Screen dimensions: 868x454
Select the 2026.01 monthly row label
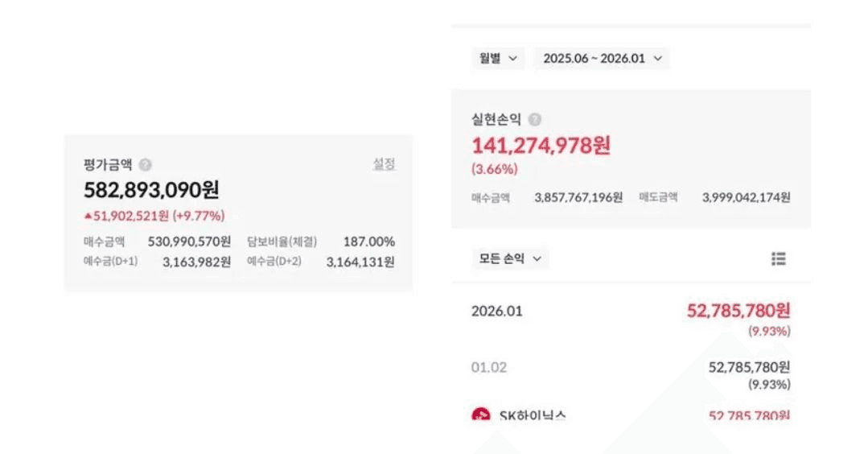click(x=496, y=311)
